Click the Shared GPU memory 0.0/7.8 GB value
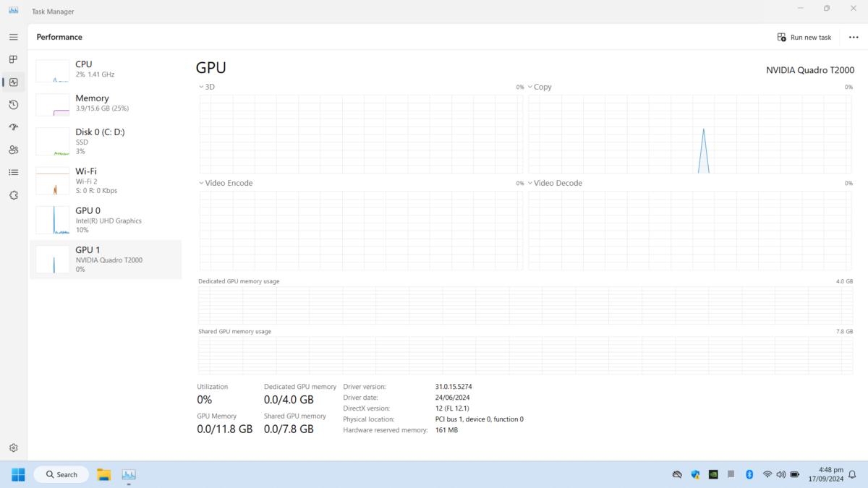868x488 pixels. pos(289,429)
